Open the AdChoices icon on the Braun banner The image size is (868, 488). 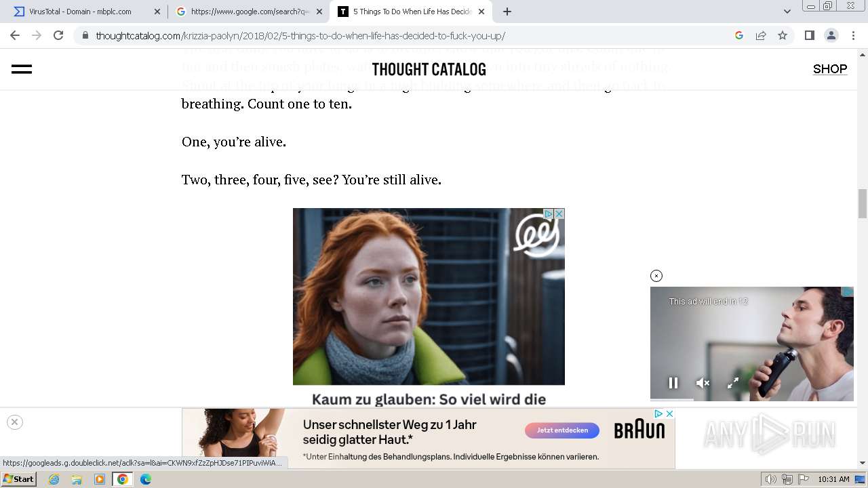click(x=658, y=413)
